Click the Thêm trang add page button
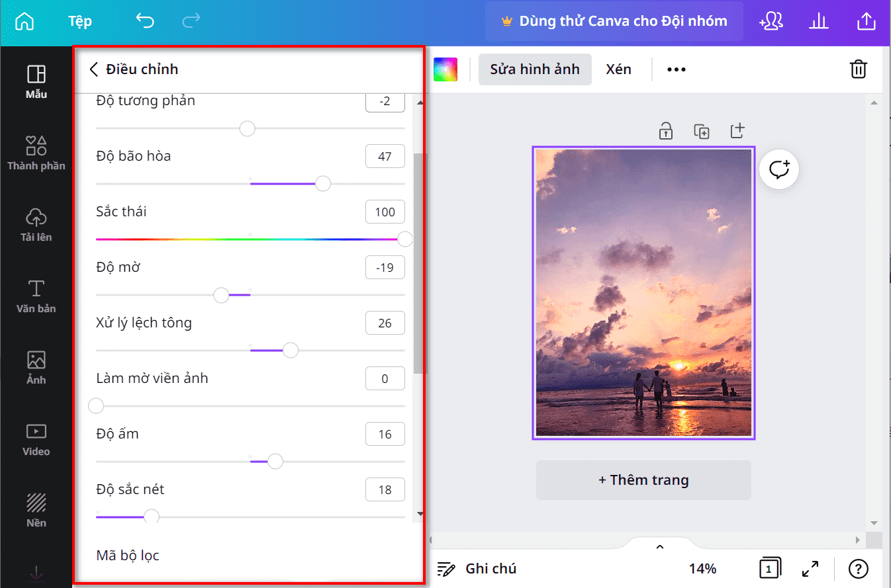The image size is (891, 588). [643, 480]
